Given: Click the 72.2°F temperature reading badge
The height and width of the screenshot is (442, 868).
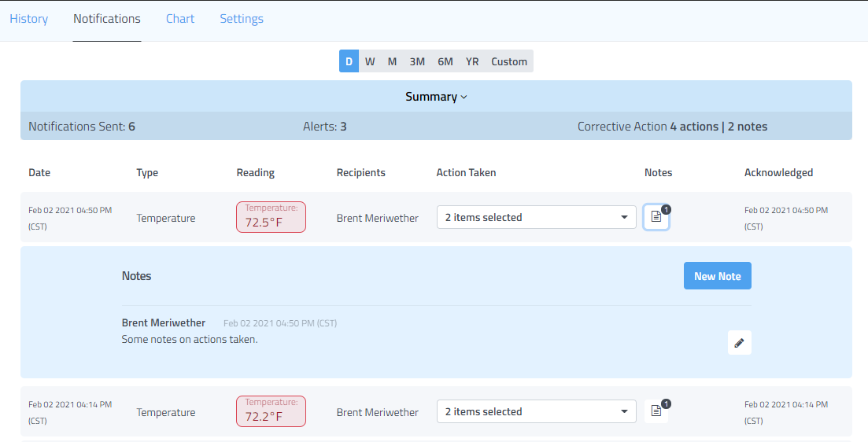Looking at the screenshot, I should [x=271, y=411].
